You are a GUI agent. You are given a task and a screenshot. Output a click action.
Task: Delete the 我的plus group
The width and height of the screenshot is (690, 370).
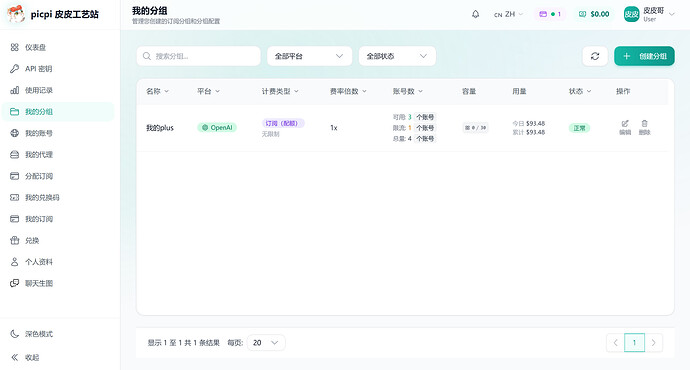coord(644,128)
